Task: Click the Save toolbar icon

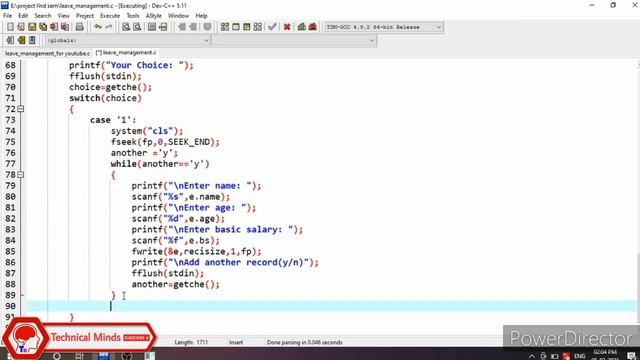Action: 32,27
